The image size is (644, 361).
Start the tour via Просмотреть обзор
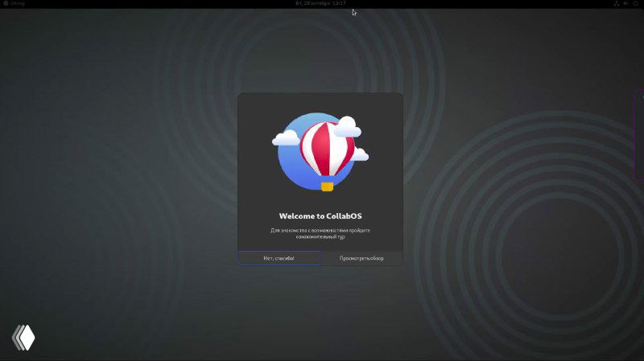tap(361, 258)
